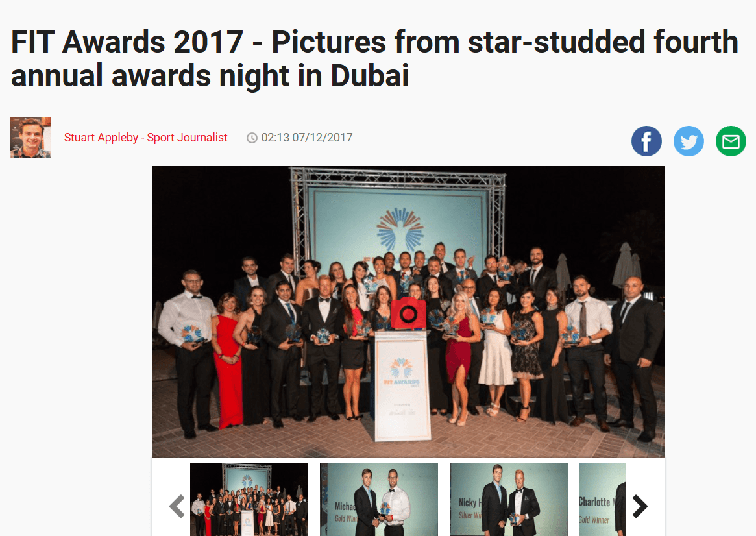Share article via email icon
This screenshot has width=756, height=536.
(731, 141)
